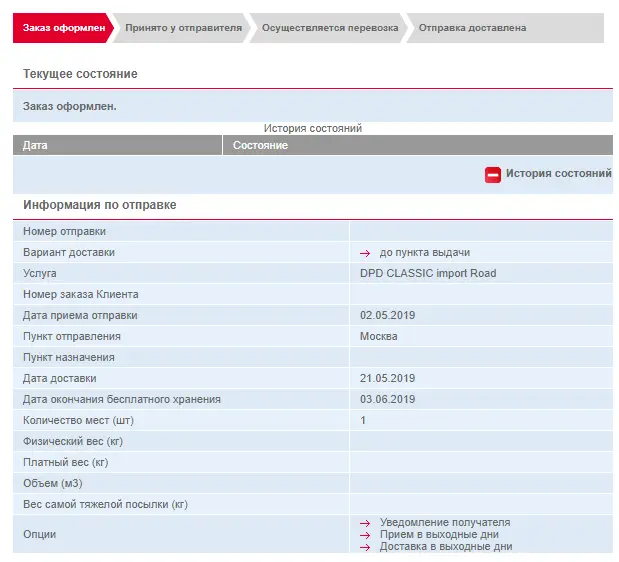Collapse history with the red minus icon

point(493,174)
